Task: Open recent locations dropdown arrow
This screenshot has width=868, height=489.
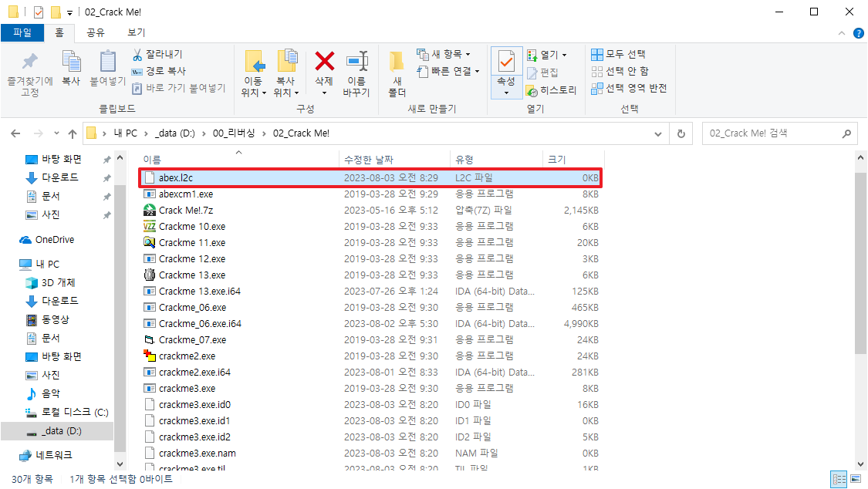Action: (x=56, y=133)
